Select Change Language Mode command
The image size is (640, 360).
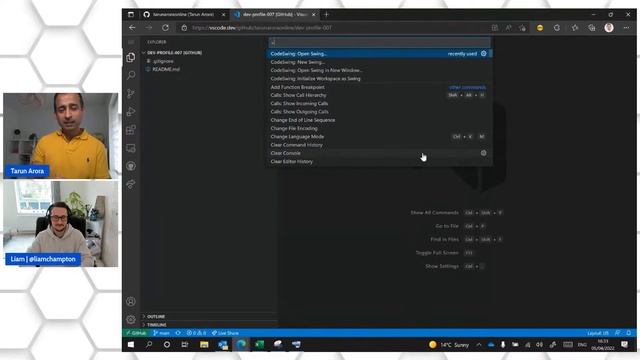pos(380,136)
